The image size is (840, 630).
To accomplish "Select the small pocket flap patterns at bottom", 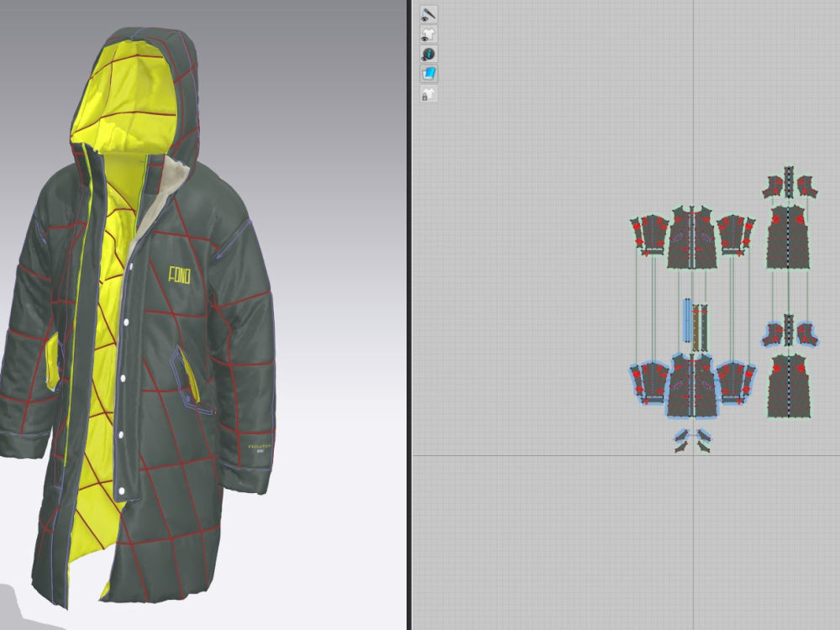I will point(693,441).
